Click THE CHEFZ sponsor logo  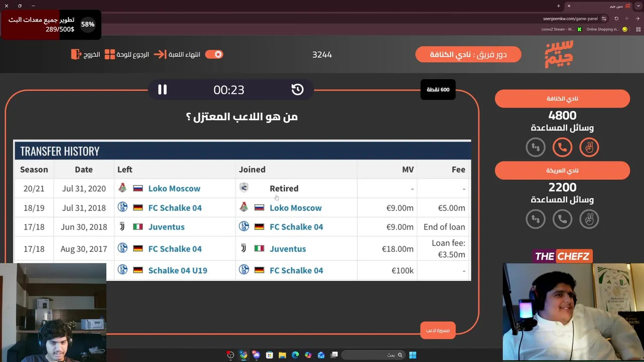pos(562,256)
